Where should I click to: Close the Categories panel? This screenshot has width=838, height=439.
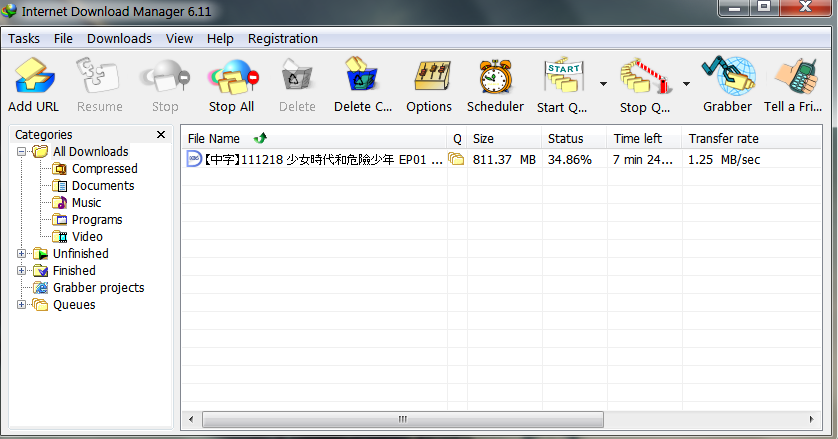(161, 134)
